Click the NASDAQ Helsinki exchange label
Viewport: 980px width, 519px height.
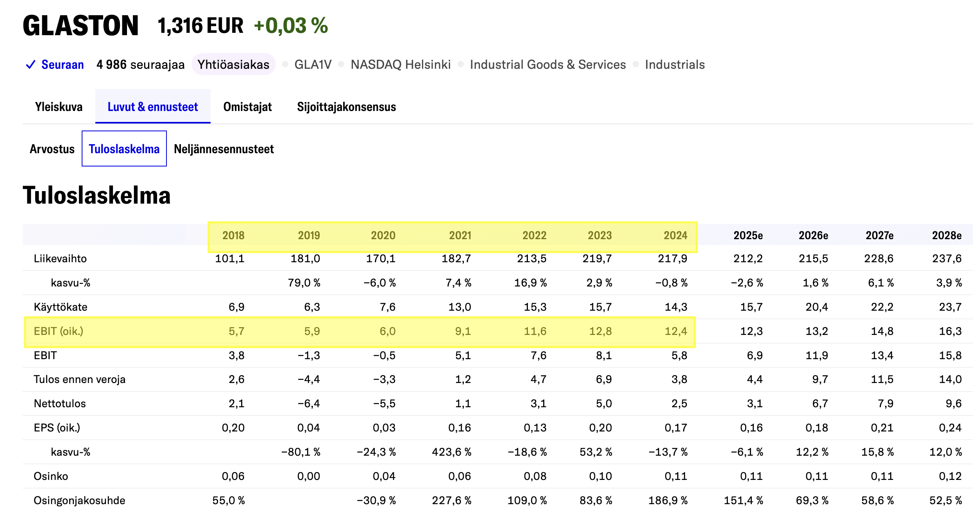401,64
